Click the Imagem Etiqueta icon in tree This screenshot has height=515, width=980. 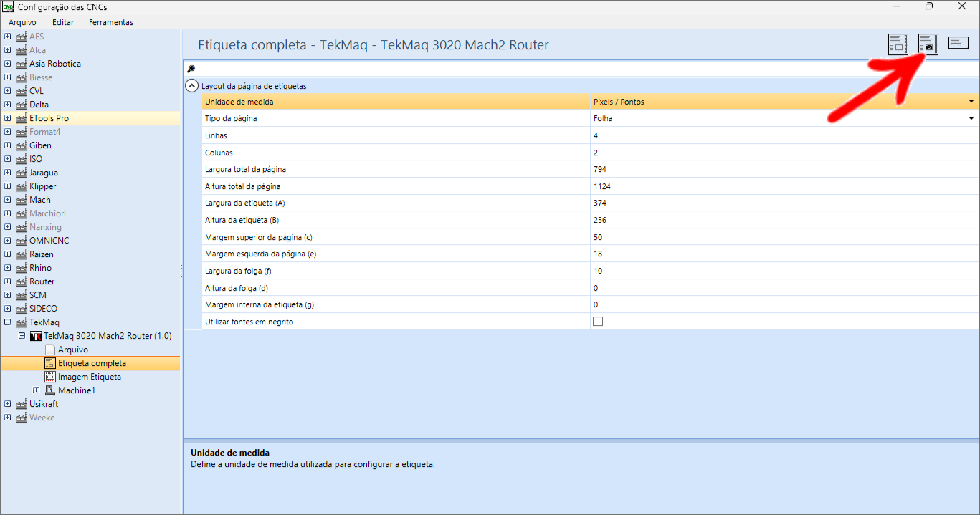click(50, 377)
